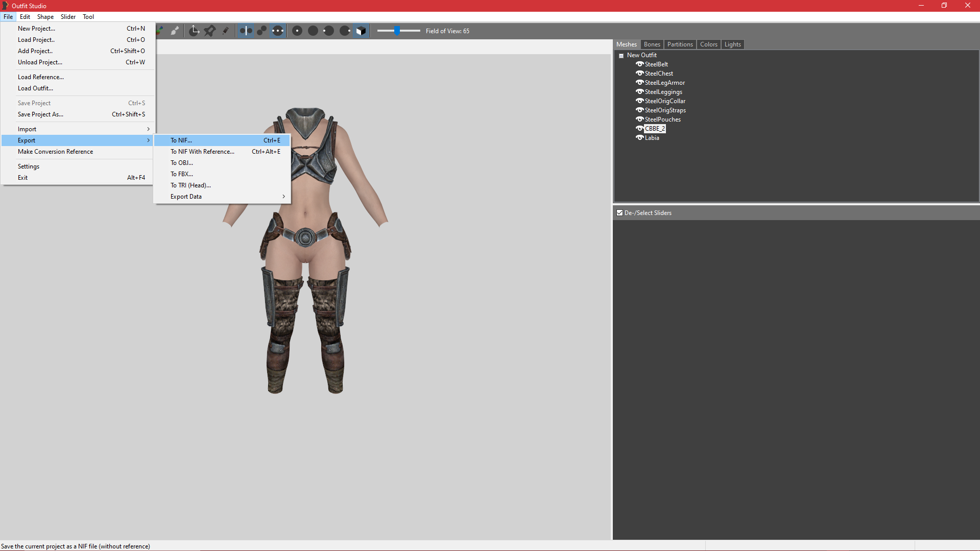
Task: Close the File menu
Action: pos(8,17)
